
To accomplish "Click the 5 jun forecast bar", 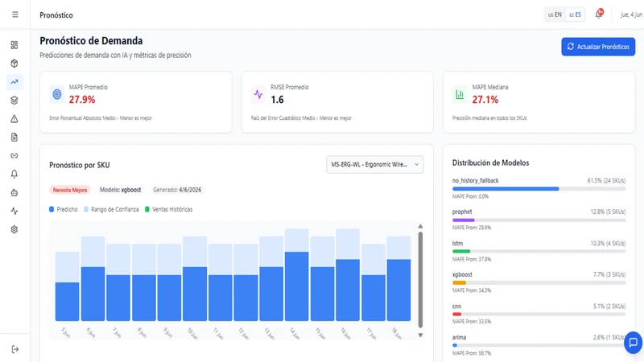I will pos(67,301).
